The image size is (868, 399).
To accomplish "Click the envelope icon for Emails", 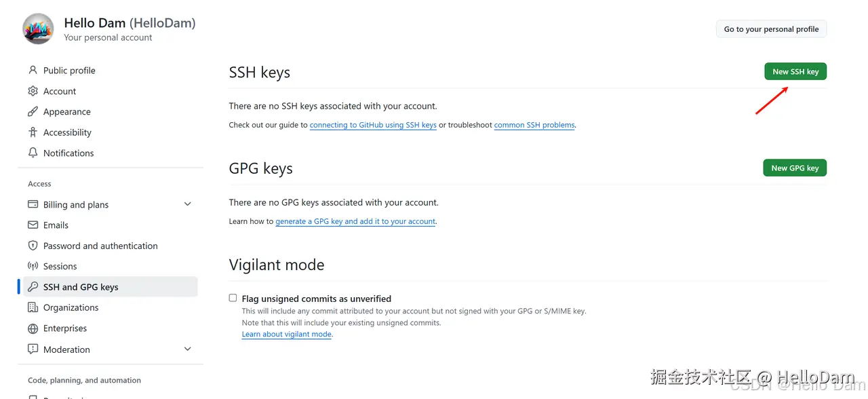I will click(x=33, y=225).
